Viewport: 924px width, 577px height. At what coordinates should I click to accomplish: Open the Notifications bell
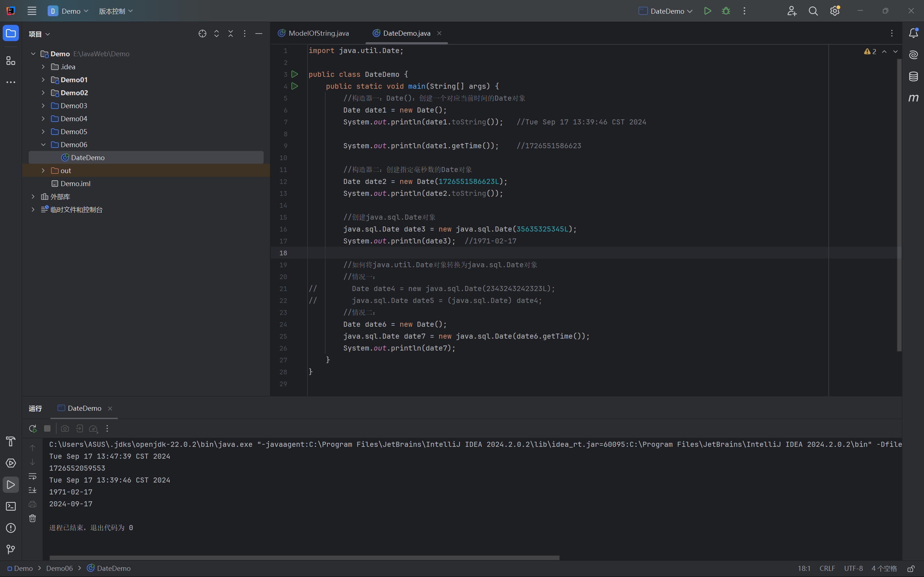point(913,33)
